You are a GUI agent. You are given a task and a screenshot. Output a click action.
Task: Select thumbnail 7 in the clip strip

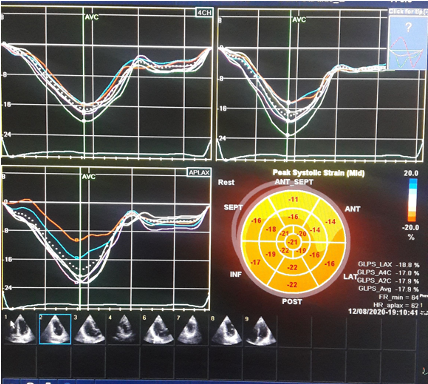192,329
